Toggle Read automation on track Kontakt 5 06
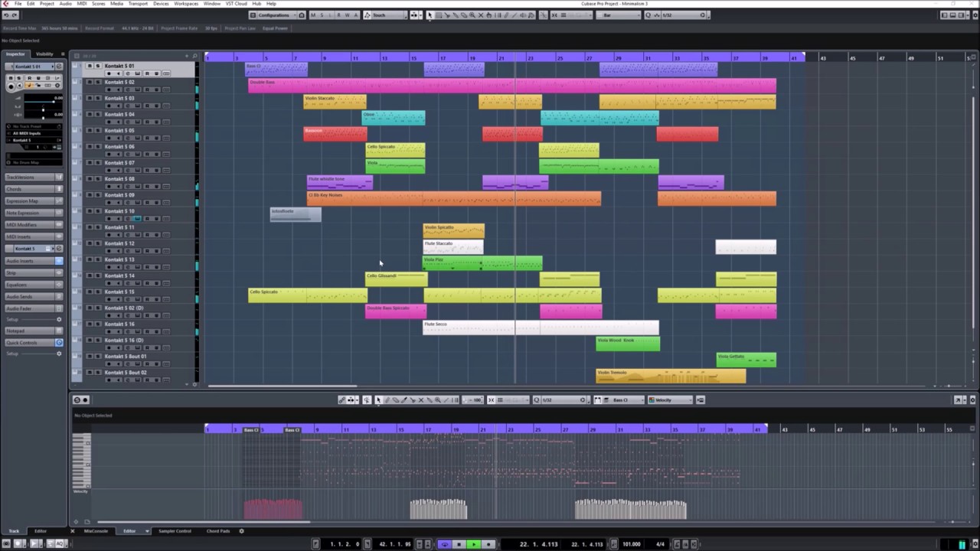 click(147, 154)
